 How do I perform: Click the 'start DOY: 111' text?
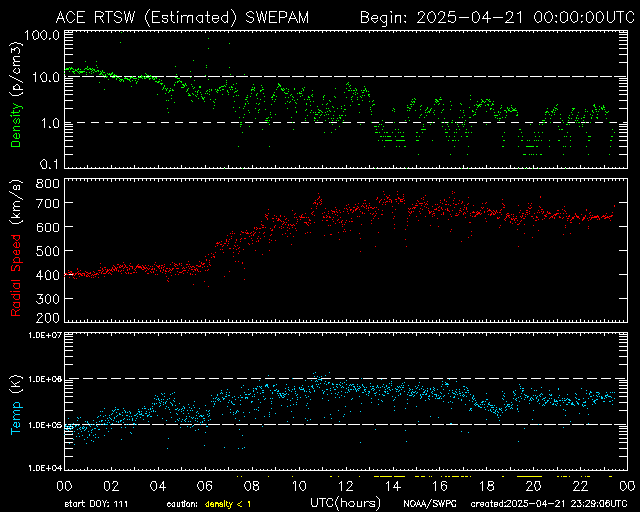[x=96, y=504]
